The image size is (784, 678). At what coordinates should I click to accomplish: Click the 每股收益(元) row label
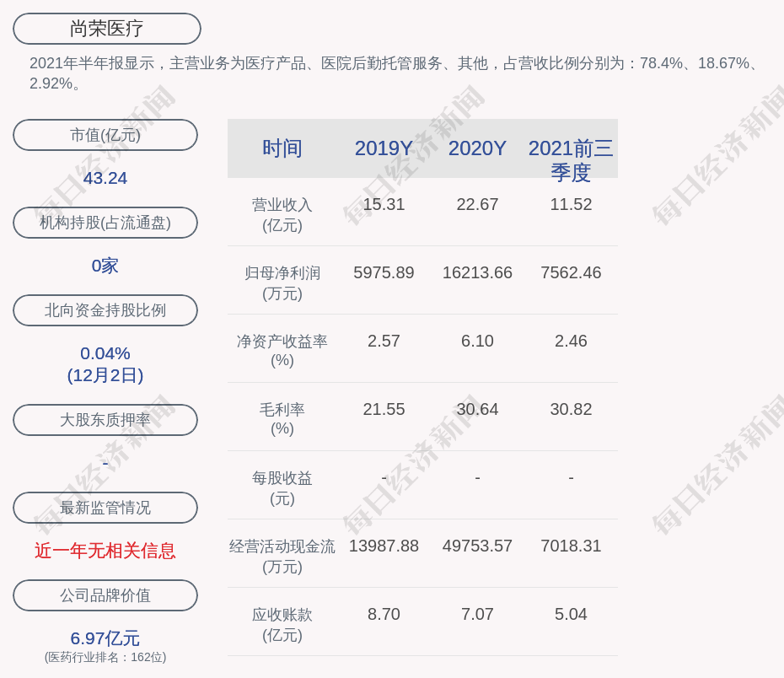click(x=282, y=488)
